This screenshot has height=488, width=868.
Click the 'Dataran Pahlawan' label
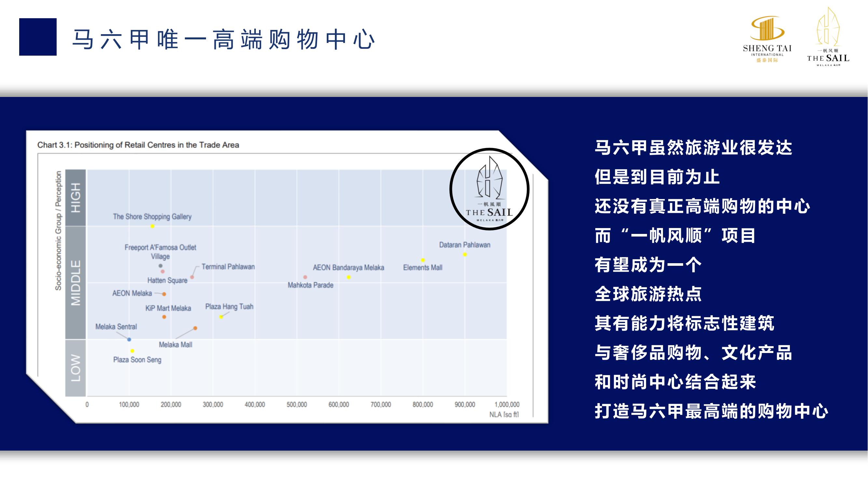pyautogui.click(x=465, y=245)
